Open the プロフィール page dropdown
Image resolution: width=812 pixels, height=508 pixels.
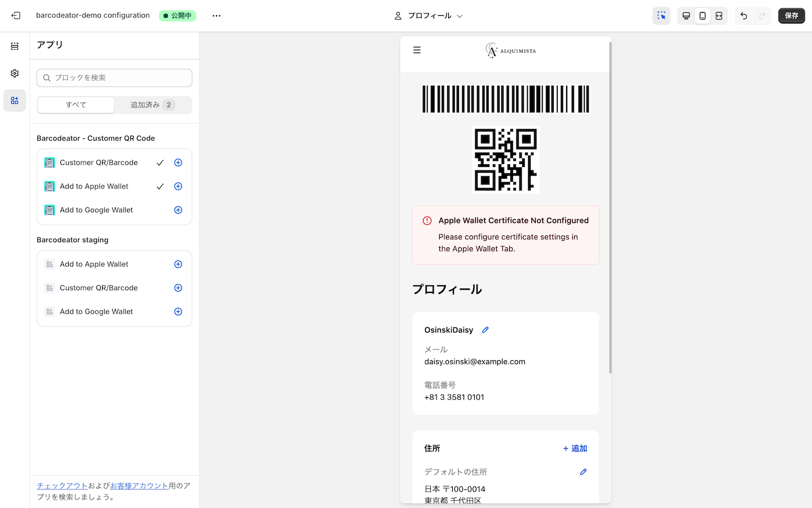[429, 16]
